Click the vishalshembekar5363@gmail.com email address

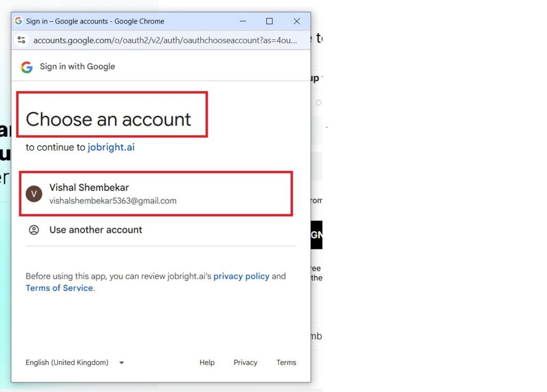113,201
